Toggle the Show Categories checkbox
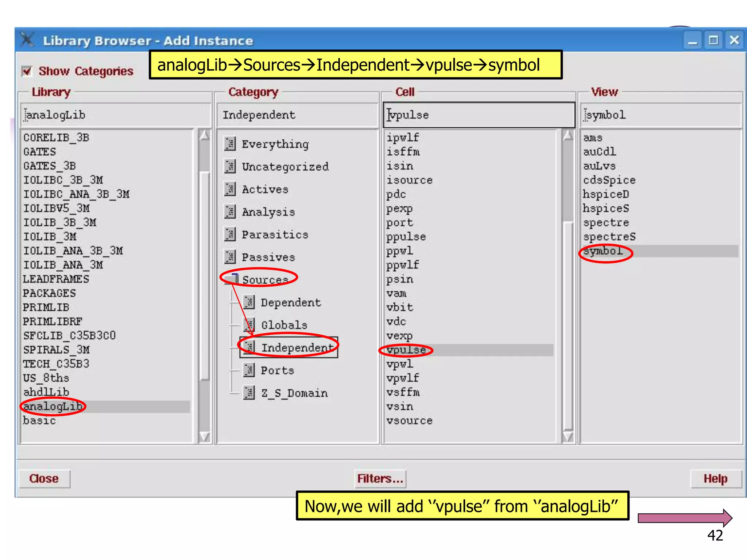Screen dimensions: 747x560 (x=27, y=71)
